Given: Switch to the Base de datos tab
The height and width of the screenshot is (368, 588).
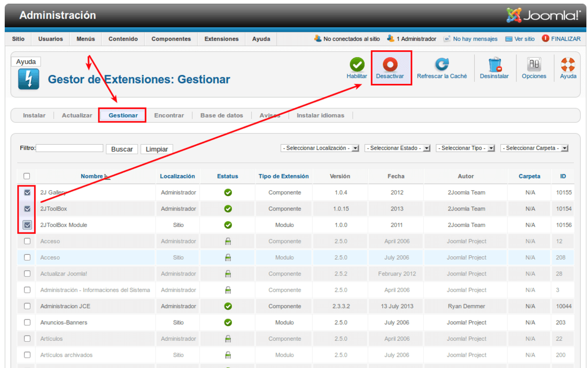Looking at the screenshot, I should 222,115.
